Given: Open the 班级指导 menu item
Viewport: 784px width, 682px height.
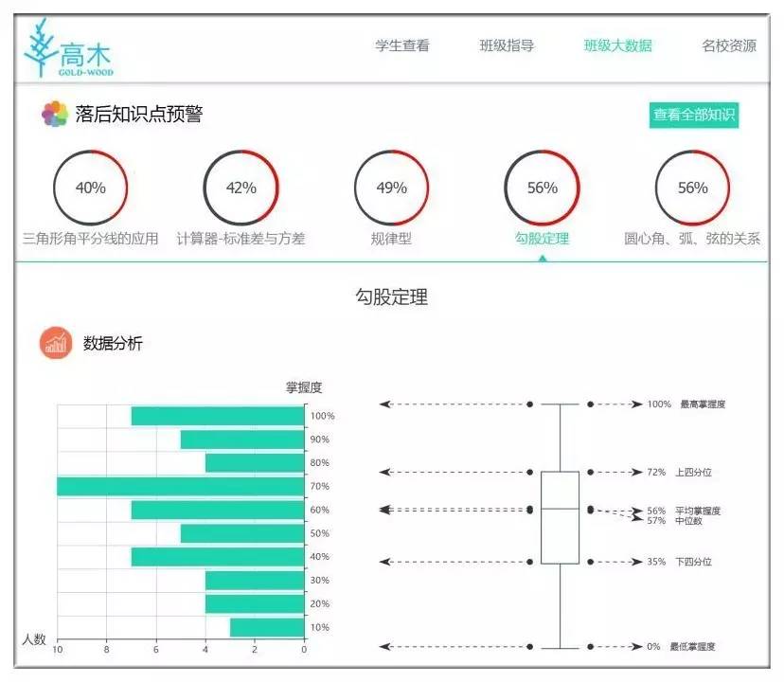Looking at the screenshot, I should click(x=507, y=45).
